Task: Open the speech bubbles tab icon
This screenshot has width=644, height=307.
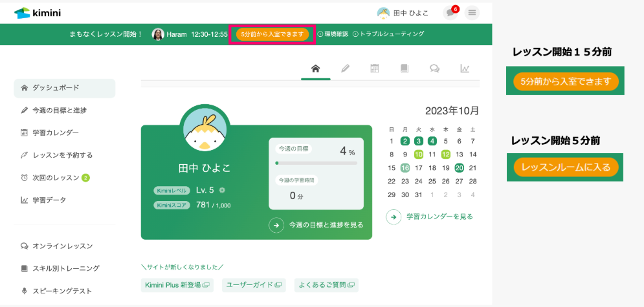Action: coord(434,69)
